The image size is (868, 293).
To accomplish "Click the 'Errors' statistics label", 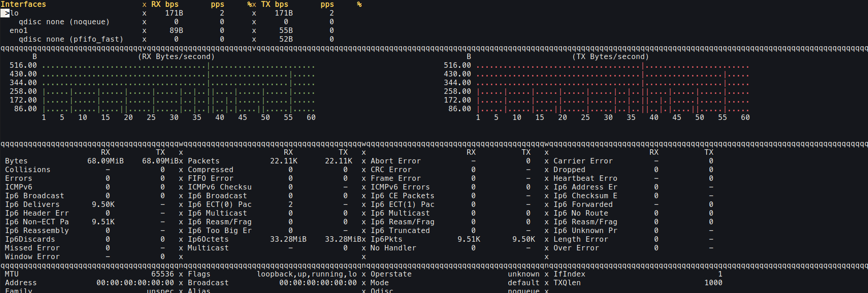I will [x=19, y=179].
